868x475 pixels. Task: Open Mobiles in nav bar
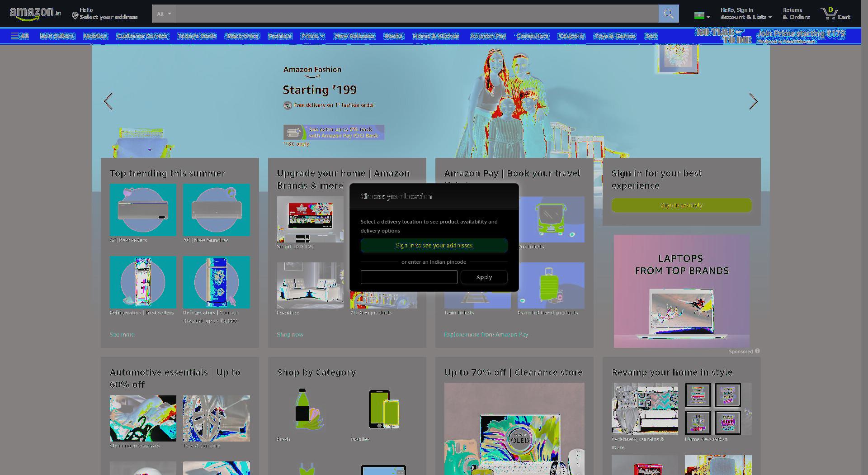pyautogui.click(x=95, y=36)
